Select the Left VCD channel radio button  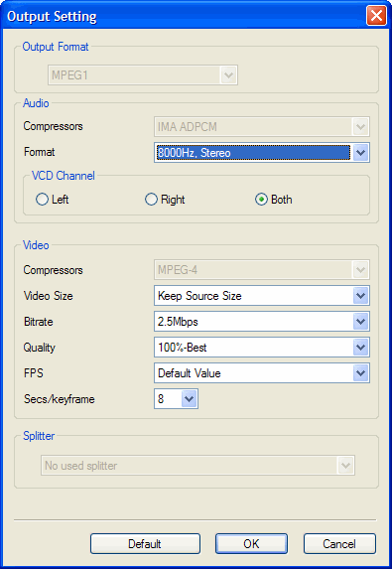click(42, 200)
